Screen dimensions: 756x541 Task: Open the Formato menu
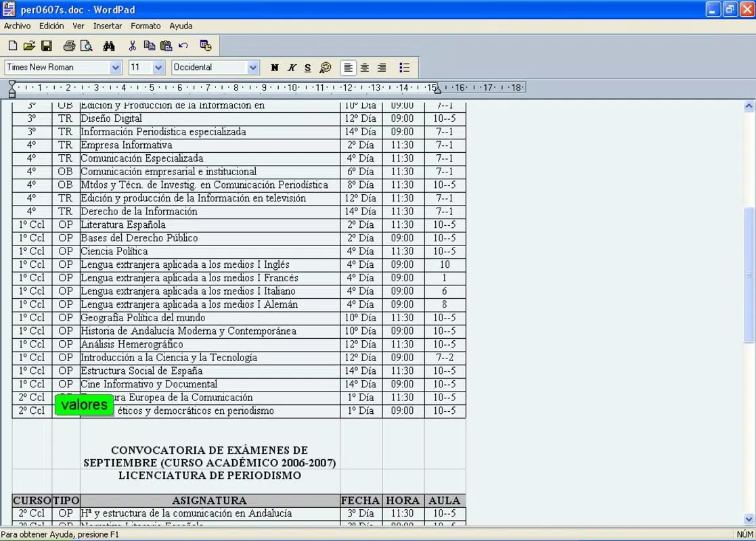point(146,26)
